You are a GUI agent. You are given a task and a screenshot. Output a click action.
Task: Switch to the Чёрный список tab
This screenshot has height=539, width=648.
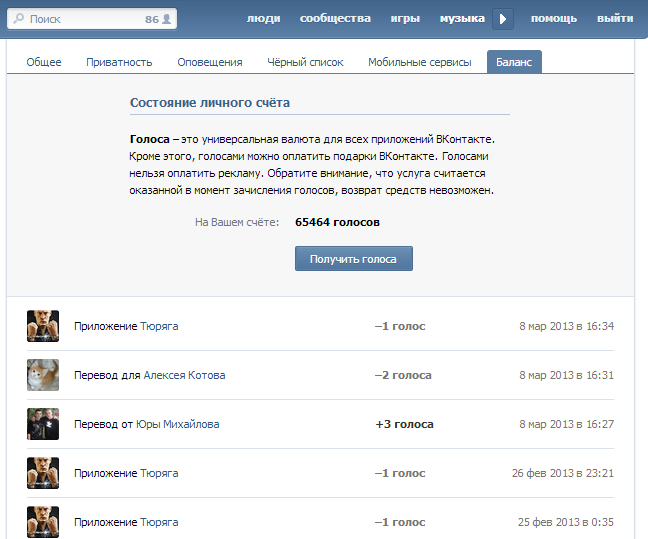pyautogui.click(x=305, y=62)
